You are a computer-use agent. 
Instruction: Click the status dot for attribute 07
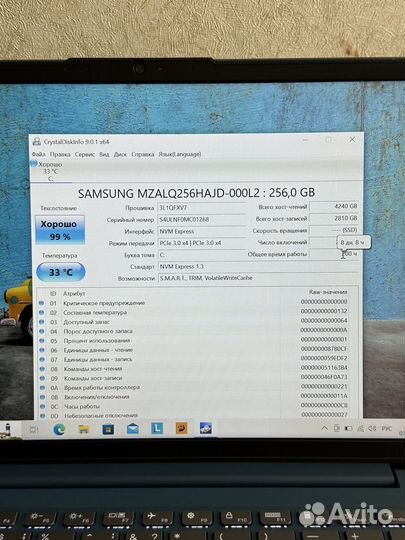pyautogui.click(x=42, y=359)
